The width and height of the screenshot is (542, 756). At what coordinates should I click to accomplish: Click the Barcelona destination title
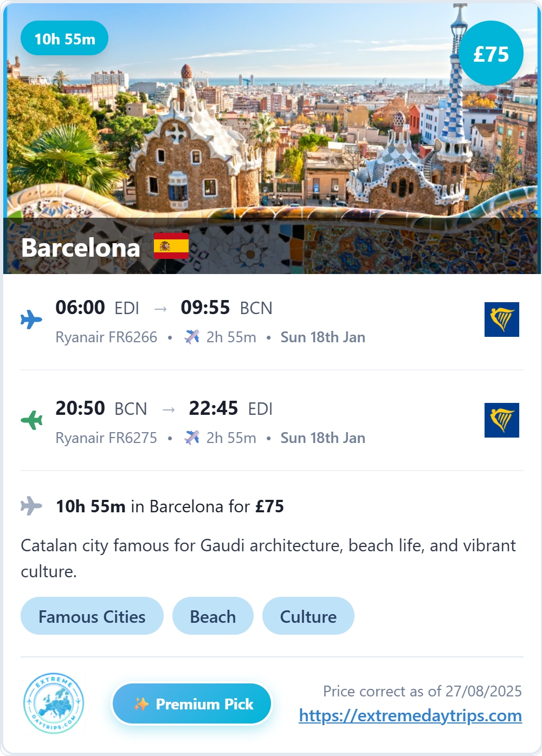pyautogui.click(x=81, y=247)
